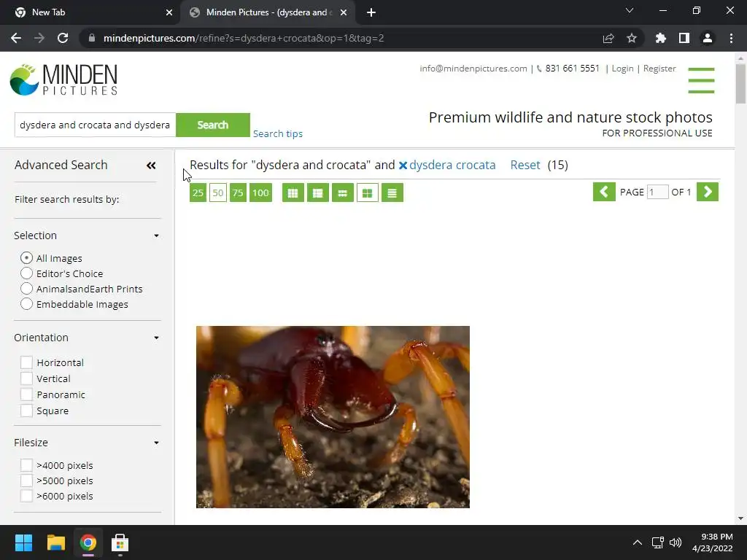Screen dimensions: 747x560
Task: Focus the search keywords input field
Action: coord(96,125)
